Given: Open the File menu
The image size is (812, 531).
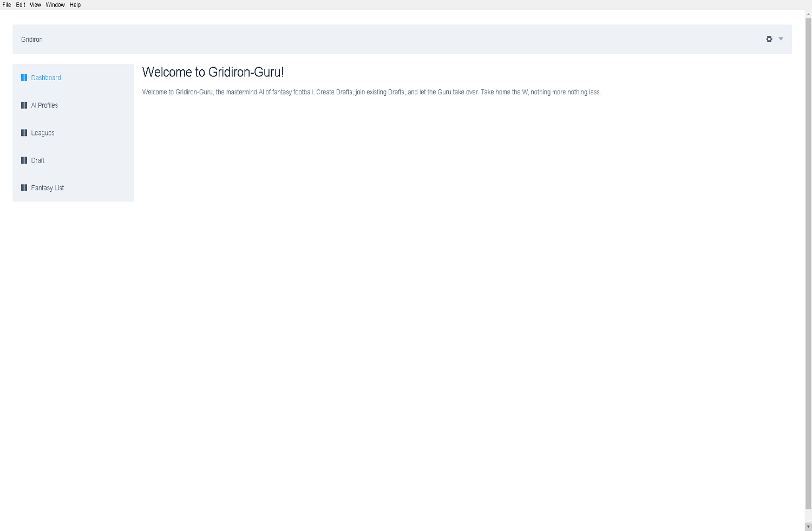Looking at the screenshot, I should coord(6,5).
